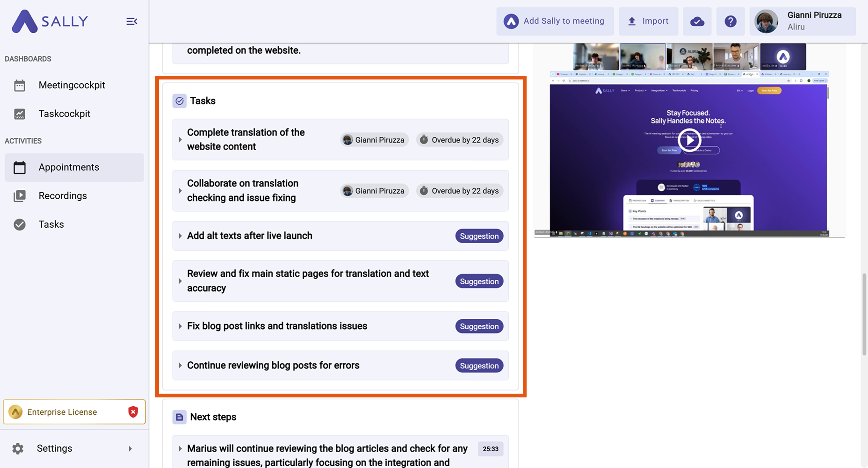The height and width of the screenshot is (468, 868).
Task: Click the Import upload arrow icon
Action: (x=632, y=22)
